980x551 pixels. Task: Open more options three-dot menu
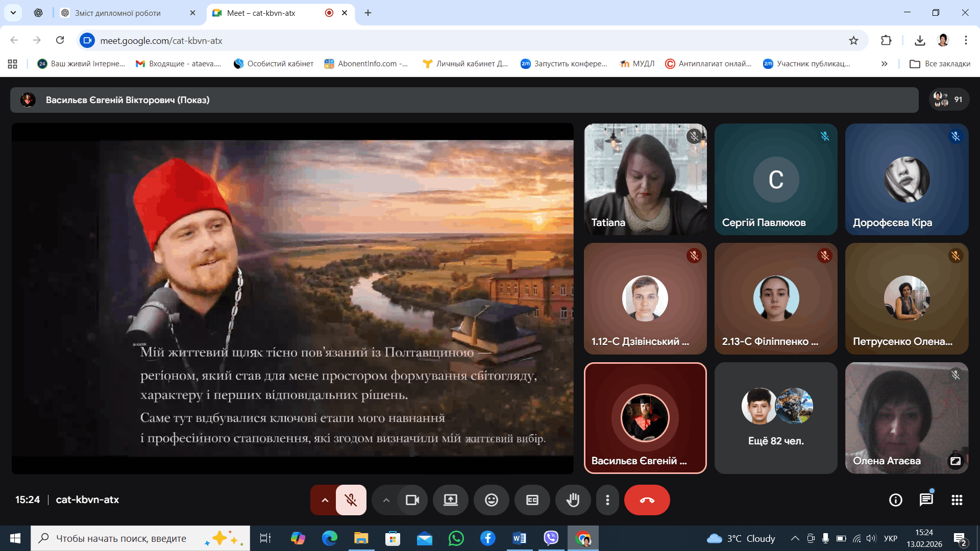607,500
